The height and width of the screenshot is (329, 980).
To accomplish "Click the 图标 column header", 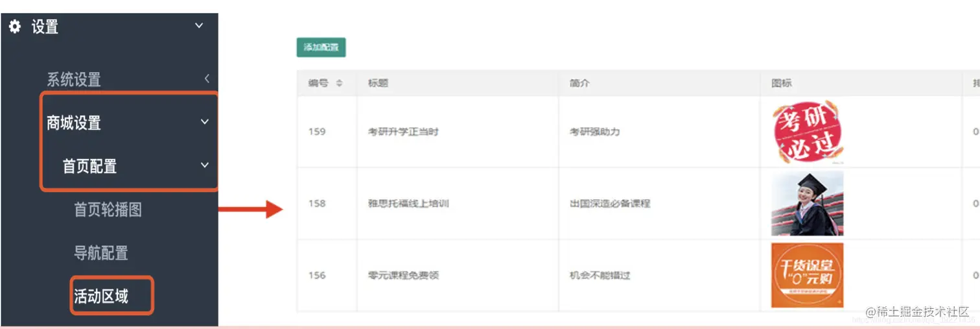I will (782, 84).
